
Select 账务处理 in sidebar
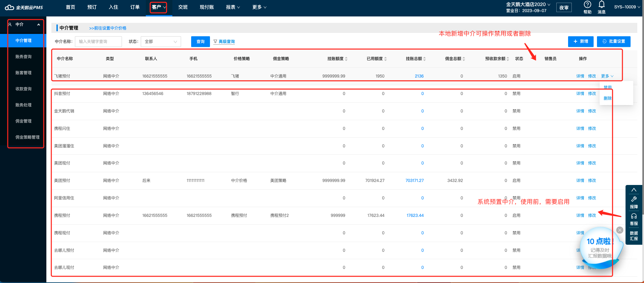(x=23, y=105)
